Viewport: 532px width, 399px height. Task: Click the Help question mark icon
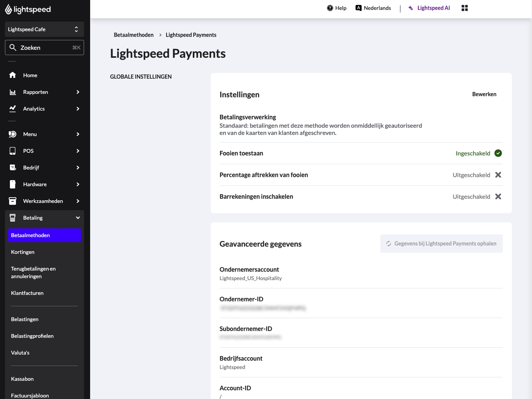tap(330, 8)
